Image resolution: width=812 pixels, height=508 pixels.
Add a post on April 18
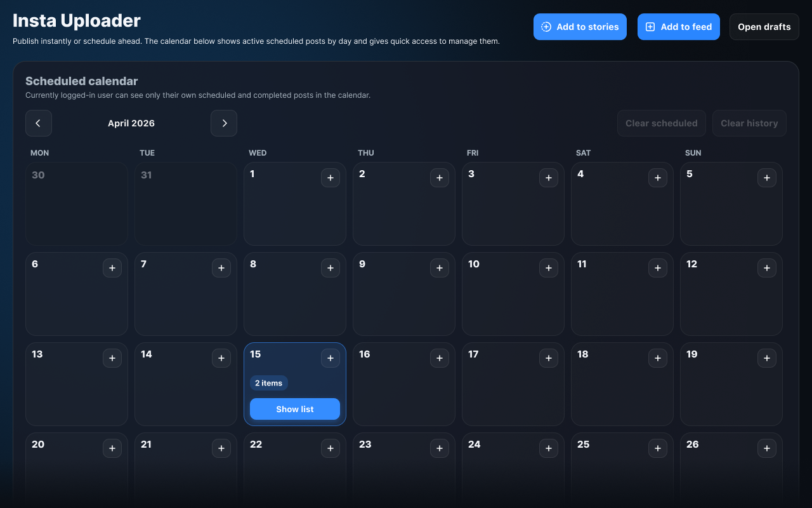coord(658,358)
